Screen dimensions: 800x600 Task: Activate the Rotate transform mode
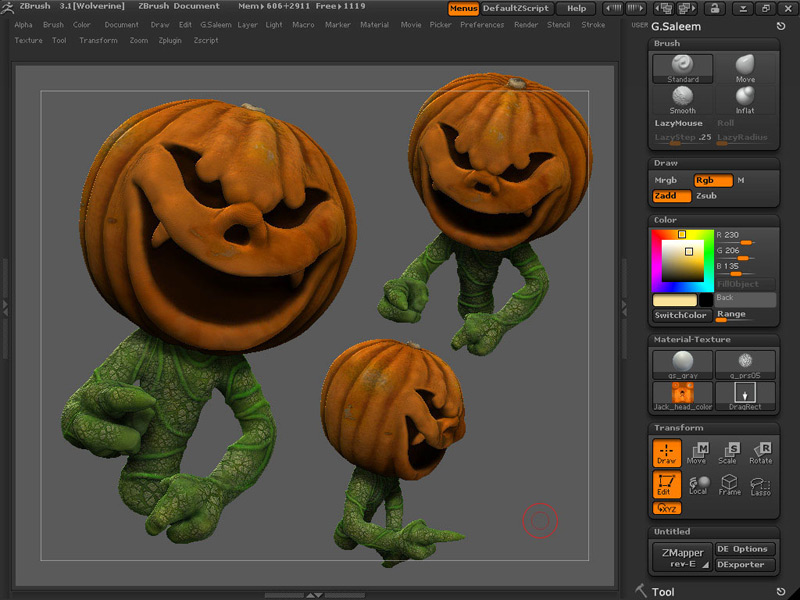(760, 453)
